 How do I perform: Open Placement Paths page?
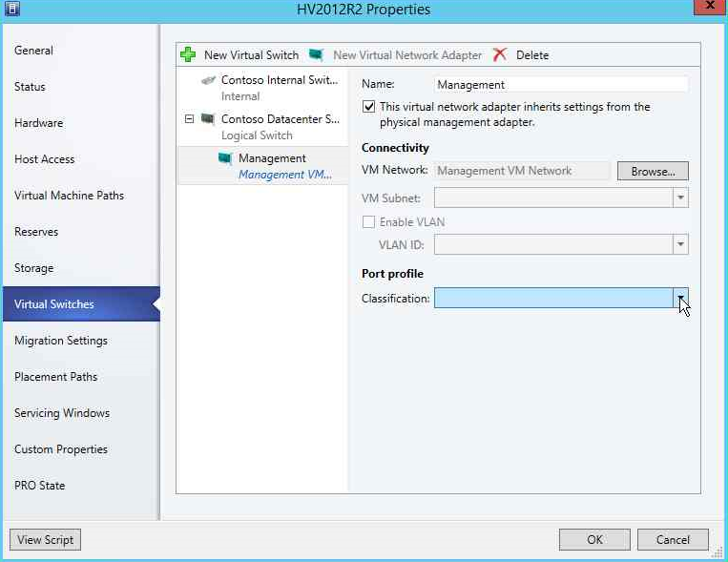pyautogui.click(x=55, y=377)
